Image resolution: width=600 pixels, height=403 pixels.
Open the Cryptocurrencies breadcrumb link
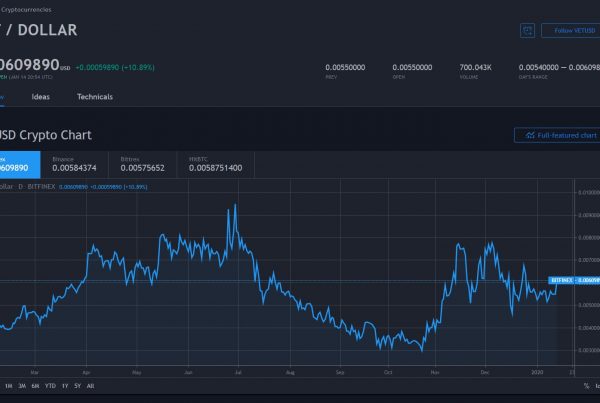click(26, 10)
